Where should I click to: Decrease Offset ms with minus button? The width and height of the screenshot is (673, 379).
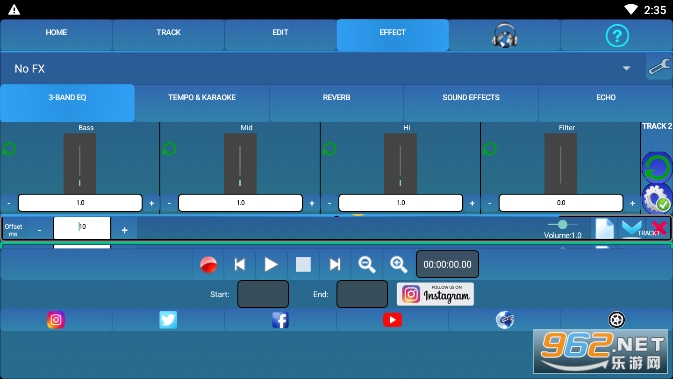39,230
